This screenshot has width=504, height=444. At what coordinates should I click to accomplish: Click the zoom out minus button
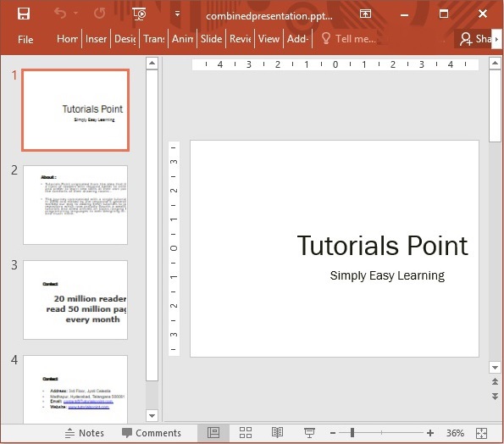click(333, 433)
